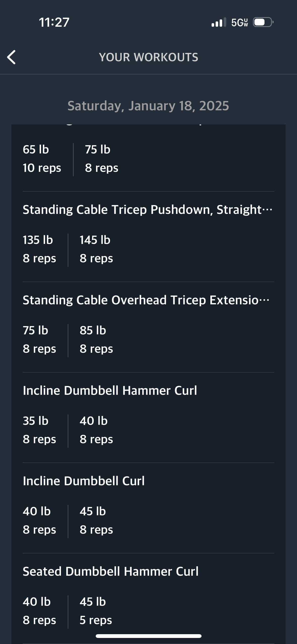The height and width of the screenshot is (644, 297).
Task: Open the Incline Dumbbell Curl exercise
Action: click(x=84, y=481)
